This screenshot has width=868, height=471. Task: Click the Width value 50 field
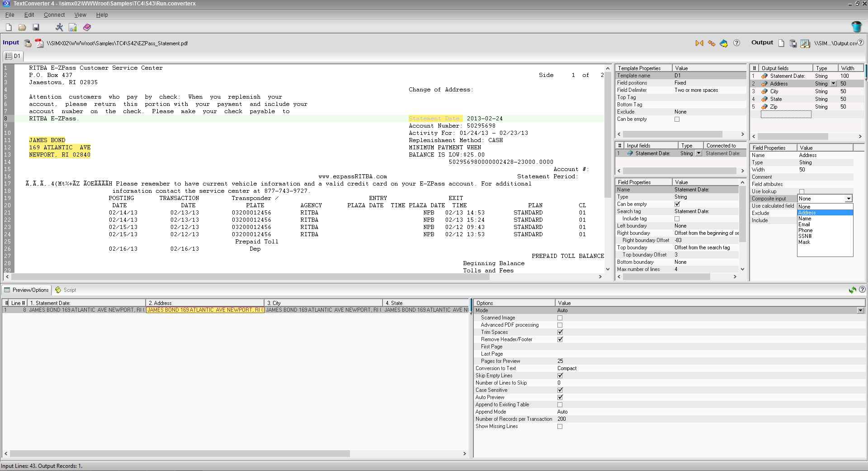[825, 170]
